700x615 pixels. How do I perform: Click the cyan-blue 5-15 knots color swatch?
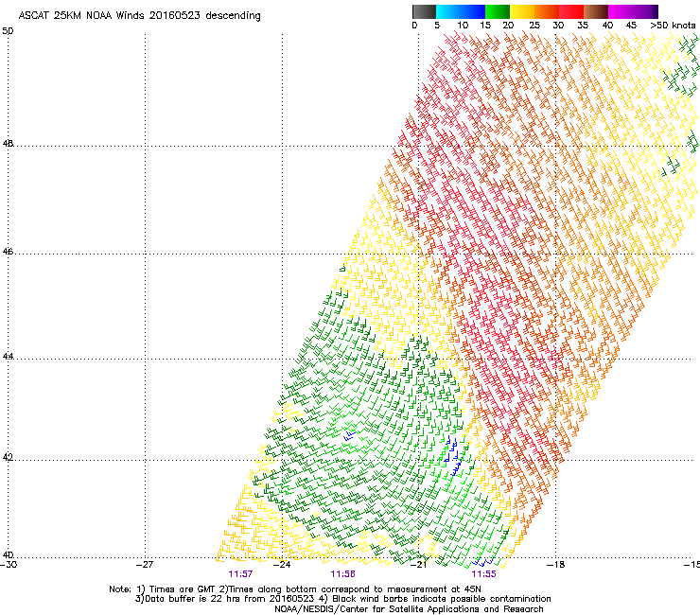coord(461,11)
